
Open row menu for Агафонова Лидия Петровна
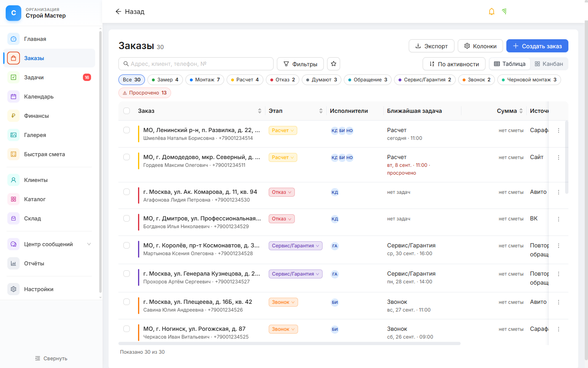[559, 192]
